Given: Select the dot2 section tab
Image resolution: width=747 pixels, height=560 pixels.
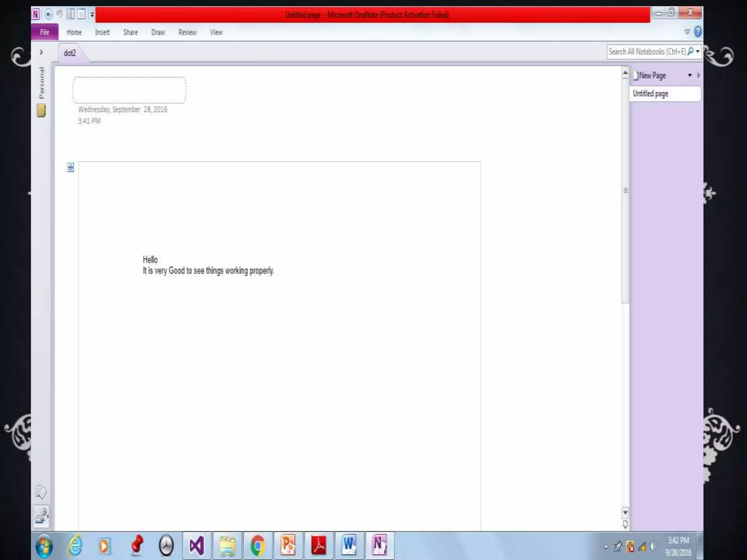Looking at the screenshot, I should 70,53.
